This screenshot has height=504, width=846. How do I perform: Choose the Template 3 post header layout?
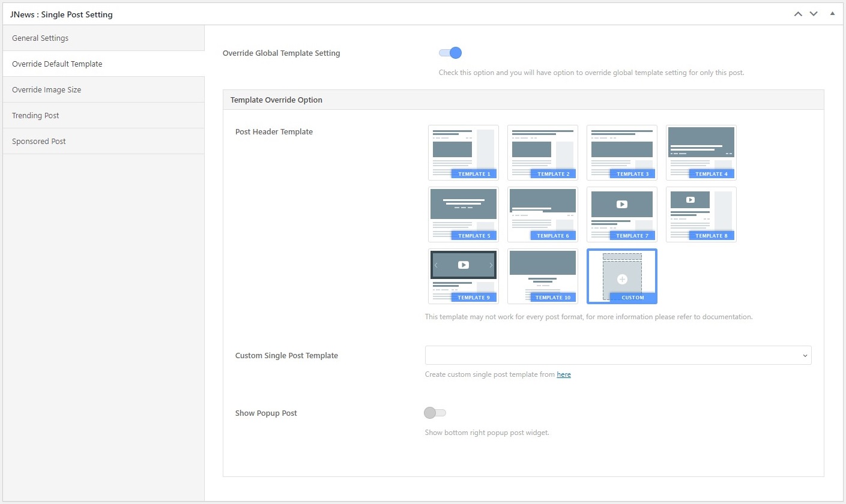[622, 152]
